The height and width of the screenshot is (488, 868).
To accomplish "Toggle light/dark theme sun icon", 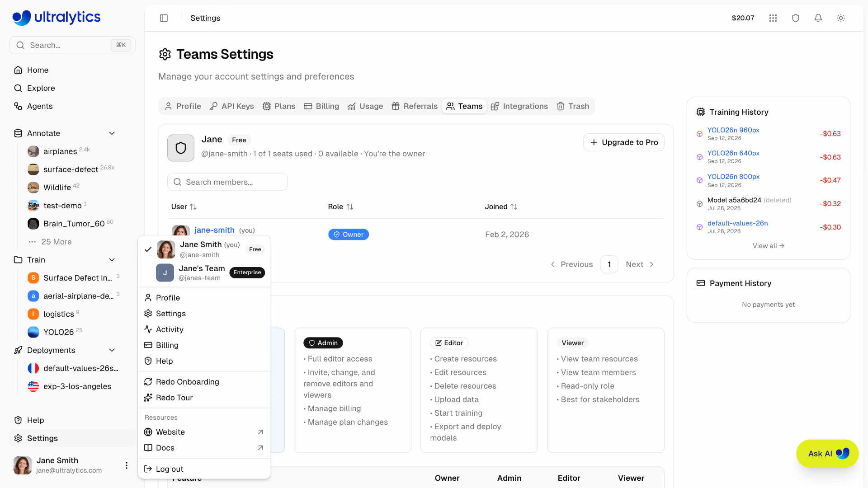I will [x=841, y=18].
